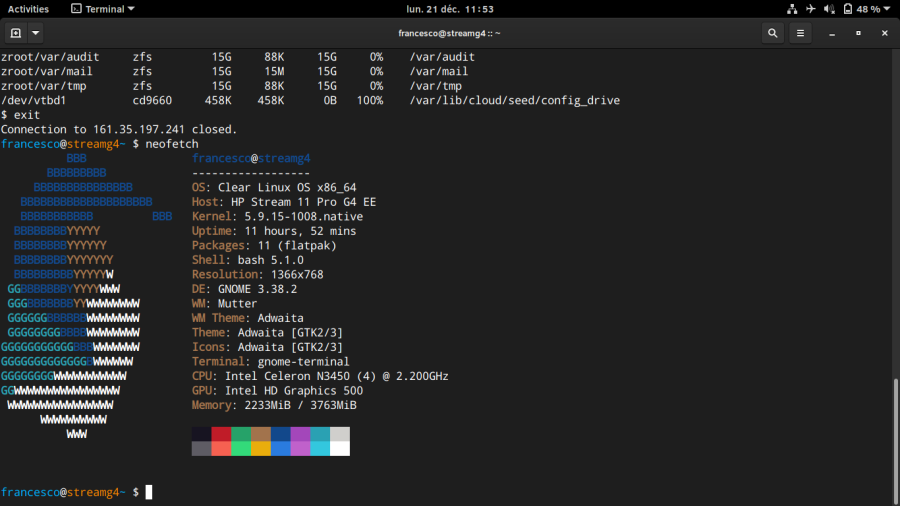
Task: Open the Terminal app menu
Action: [x=104, y=9]
